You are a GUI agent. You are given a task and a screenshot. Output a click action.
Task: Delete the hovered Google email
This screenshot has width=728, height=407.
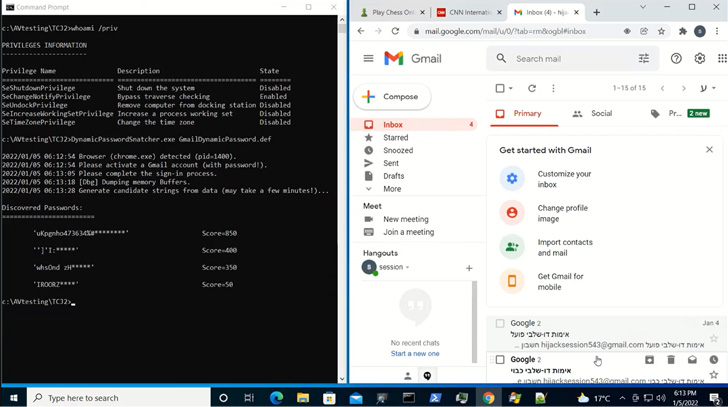[x=671, y=360]
